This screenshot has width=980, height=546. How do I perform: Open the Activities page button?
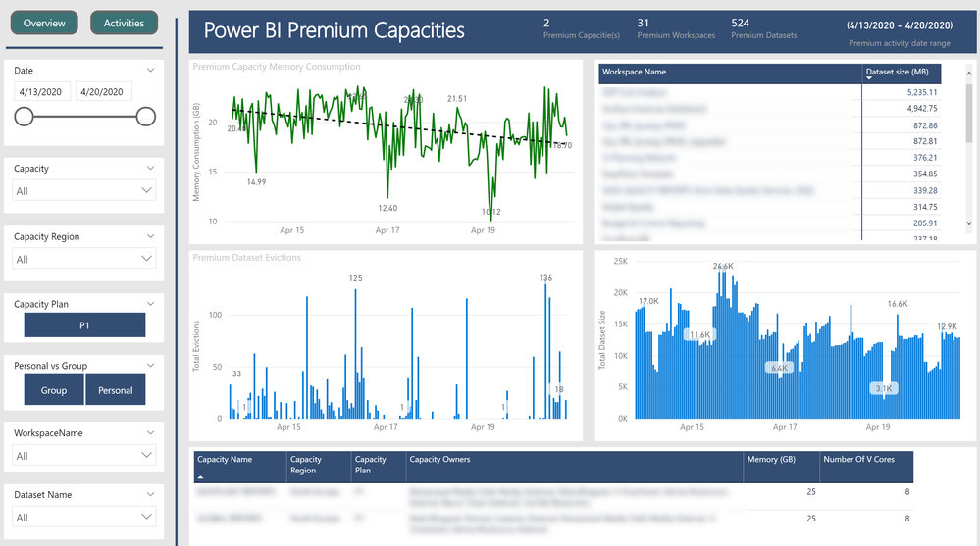point(124,24)
